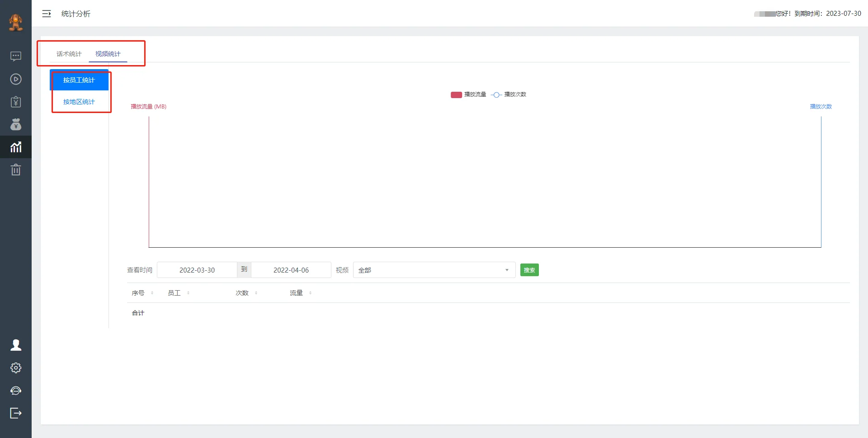The height and width of the screenshot is (438, 868).
Task: Select the 按员工统计 menu item
Action: [79, 80]
